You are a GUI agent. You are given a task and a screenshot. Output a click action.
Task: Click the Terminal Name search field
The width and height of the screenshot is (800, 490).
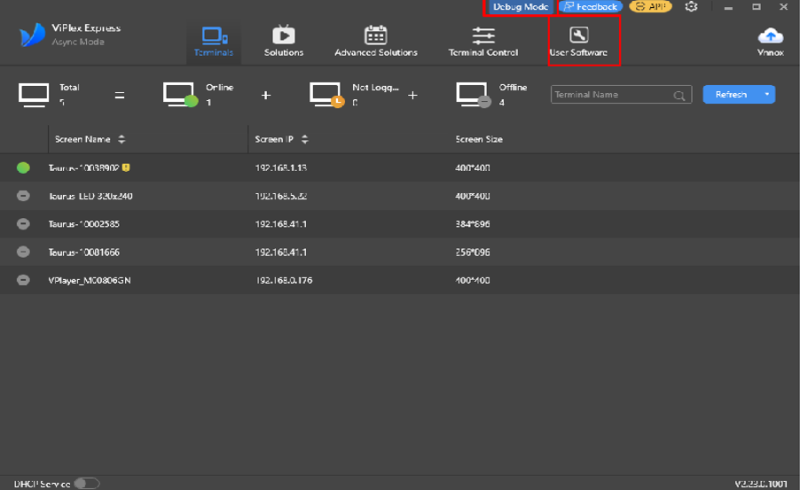tap(612, 95)
